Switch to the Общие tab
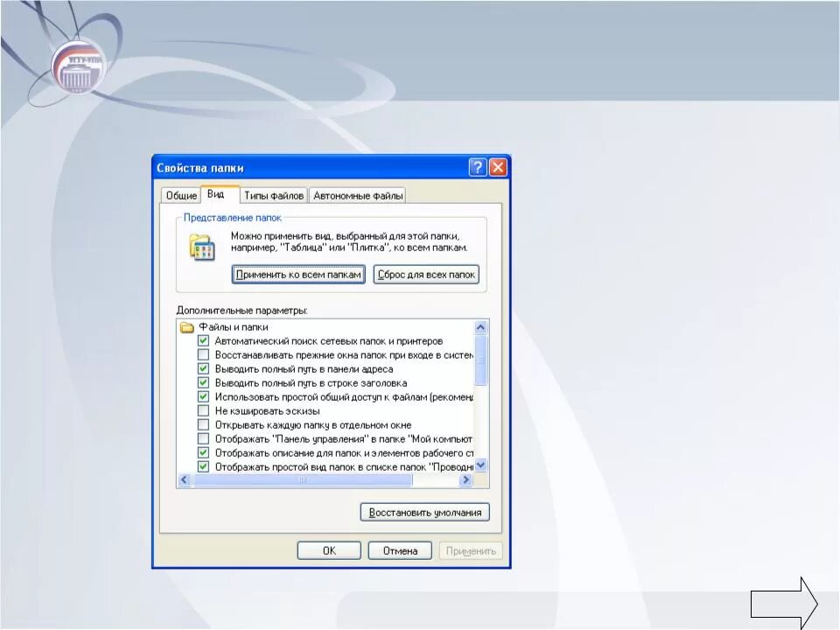This screenshot has height=630, width=840. pos(180,195)
